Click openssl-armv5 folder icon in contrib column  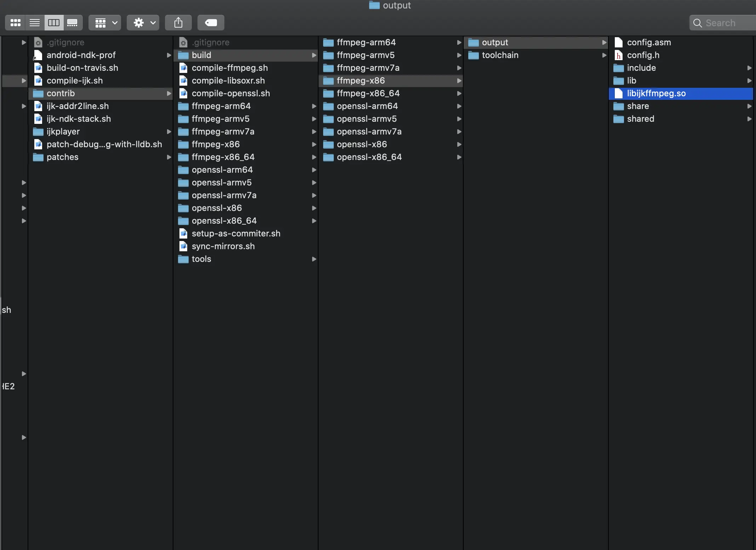click(x=183, y=183)
